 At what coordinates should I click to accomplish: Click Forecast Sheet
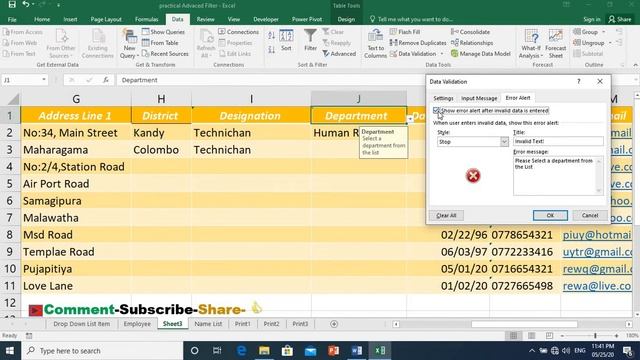[x=556, y=44]
